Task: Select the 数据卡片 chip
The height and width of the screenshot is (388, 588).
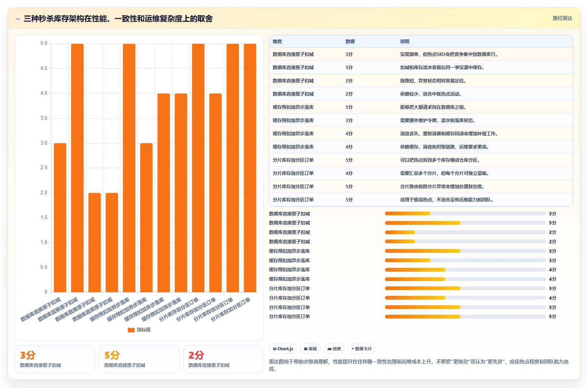Action: (x=361, y=349)
